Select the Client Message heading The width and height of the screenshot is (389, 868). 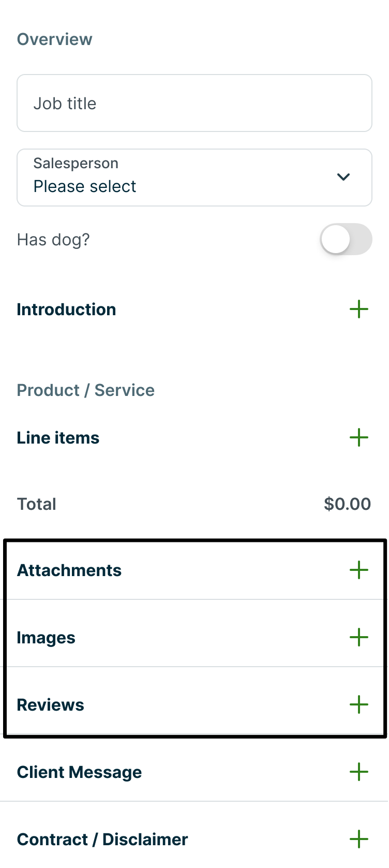[x=79, y=772]
